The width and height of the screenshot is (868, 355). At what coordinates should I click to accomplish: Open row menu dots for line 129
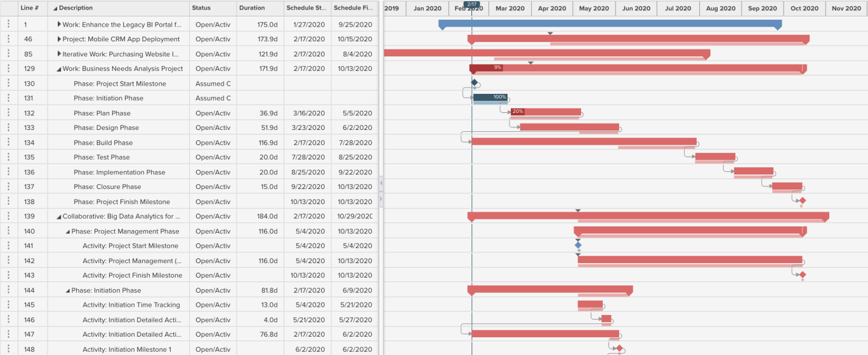point(8,68)
